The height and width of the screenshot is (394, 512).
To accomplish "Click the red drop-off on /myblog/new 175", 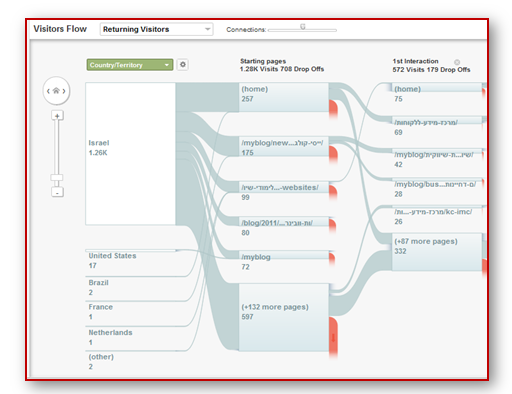I will tap(333, 155).
